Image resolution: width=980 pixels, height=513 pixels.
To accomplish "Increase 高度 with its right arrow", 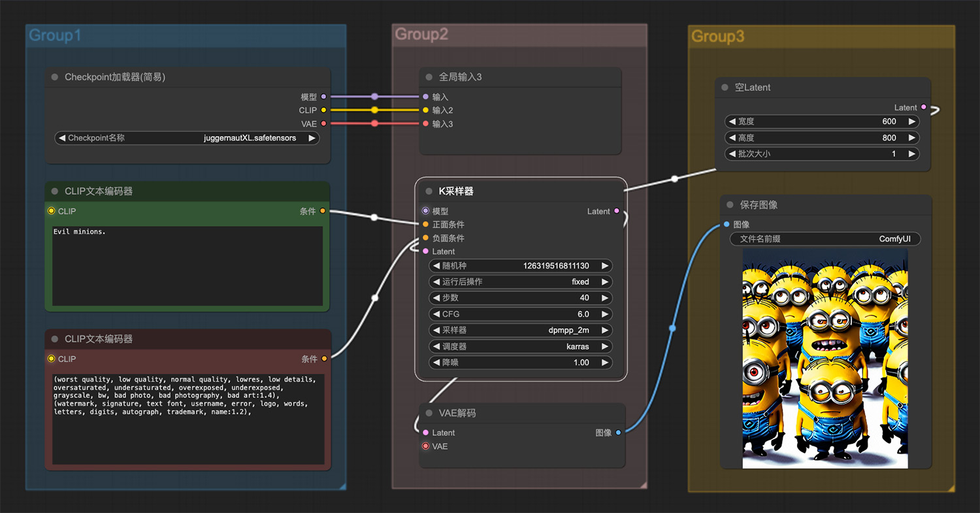I will (x=912, y=138).
